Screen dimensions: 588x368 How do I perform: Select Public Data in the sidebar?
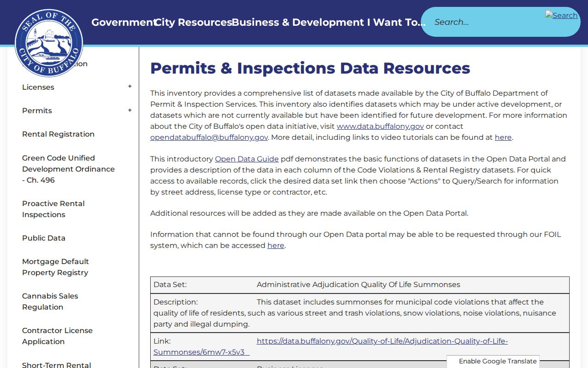44,238
